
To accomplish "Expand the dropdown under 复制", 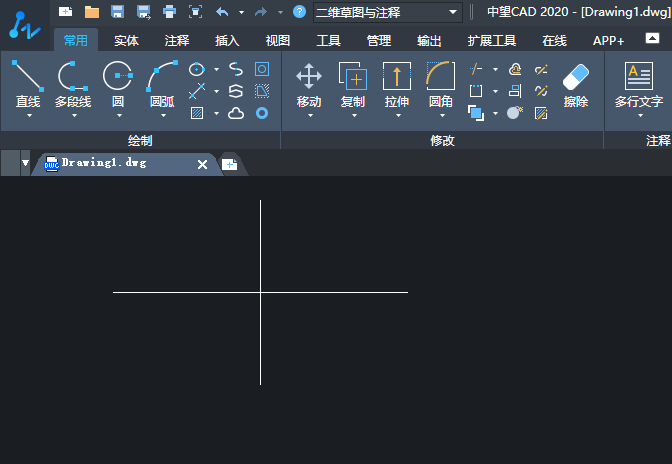I will [x=354, y=116].
